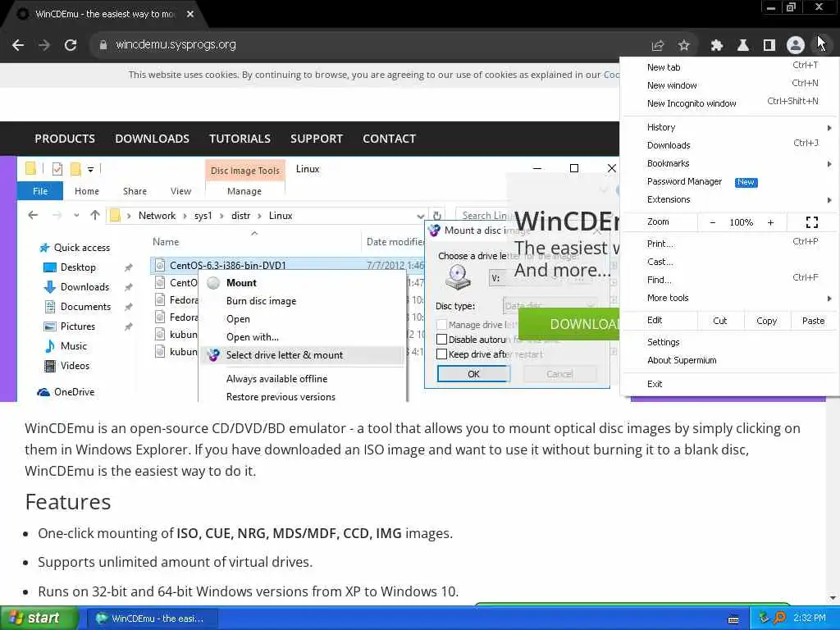
Task: Click the page scrollbar down arrow
Action: tap(833, 598)
